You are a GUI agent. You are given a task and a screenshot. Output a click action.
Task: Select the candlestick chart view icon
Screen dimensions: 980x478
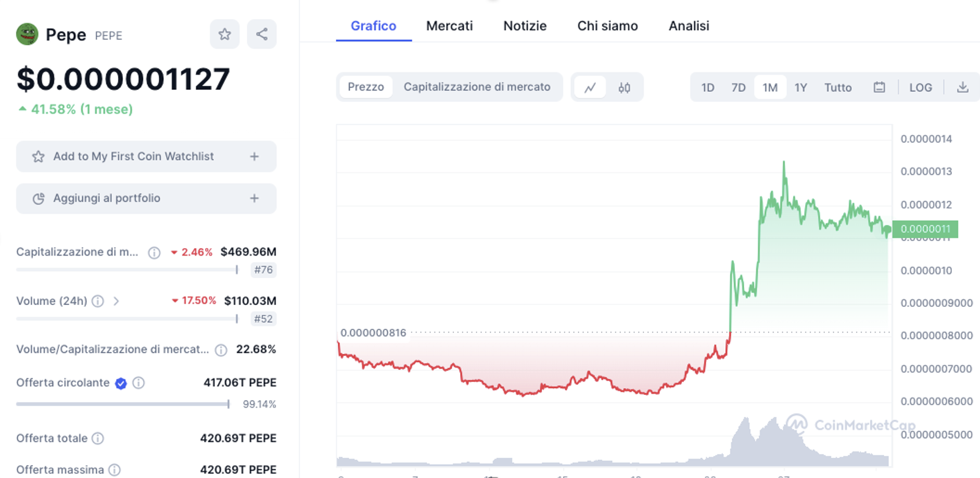tap(624, 87)
